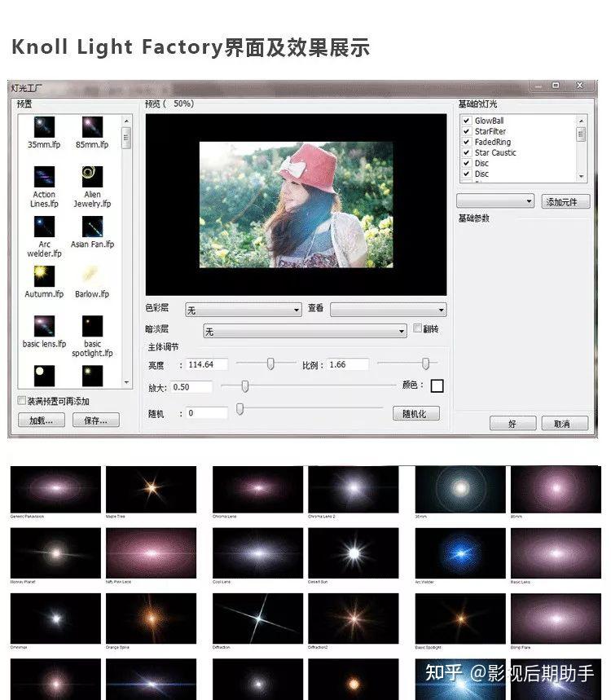Open the 查看 dropdown
611x700 pixels.
pyautogui.click(x=389, y=310)
